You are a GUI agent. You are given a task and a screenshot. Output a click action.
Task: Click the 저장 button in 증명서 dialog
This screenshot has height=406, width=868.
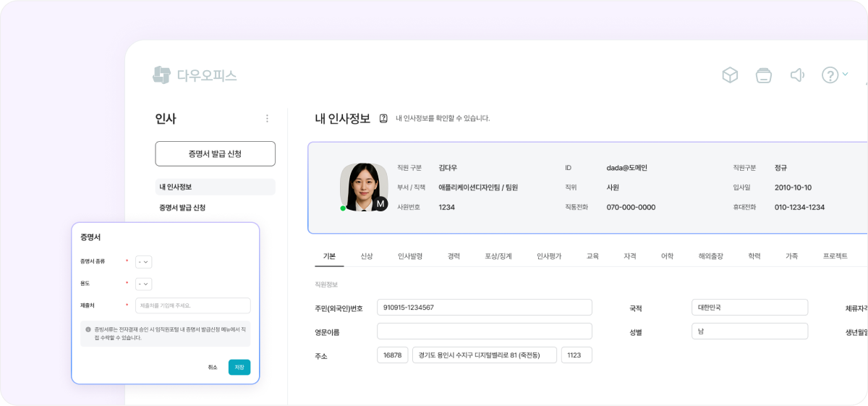[239, 367]
